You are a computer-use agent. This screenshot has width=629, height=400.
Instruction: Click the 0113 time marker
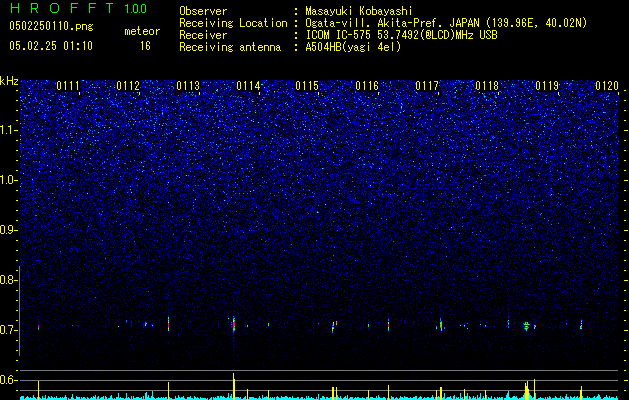tap(188, 86)
